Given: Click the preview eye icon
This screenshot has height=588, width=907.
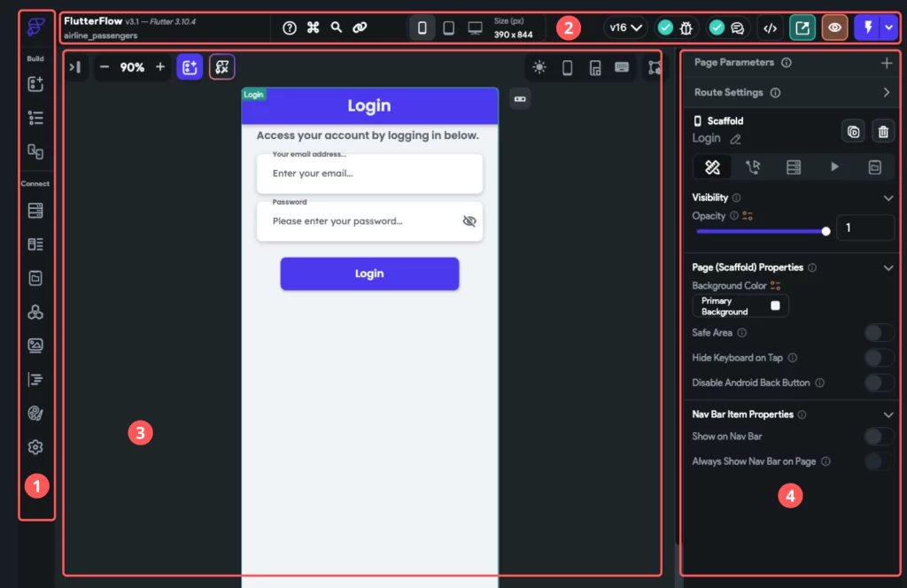Looking at the screenshot, I should tap(833, 27).
